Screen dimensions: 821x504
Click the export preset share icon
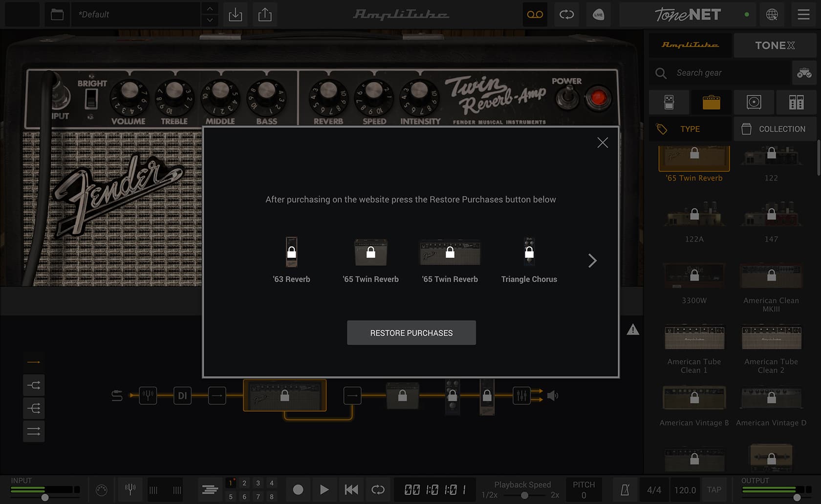tap(265, 15)
